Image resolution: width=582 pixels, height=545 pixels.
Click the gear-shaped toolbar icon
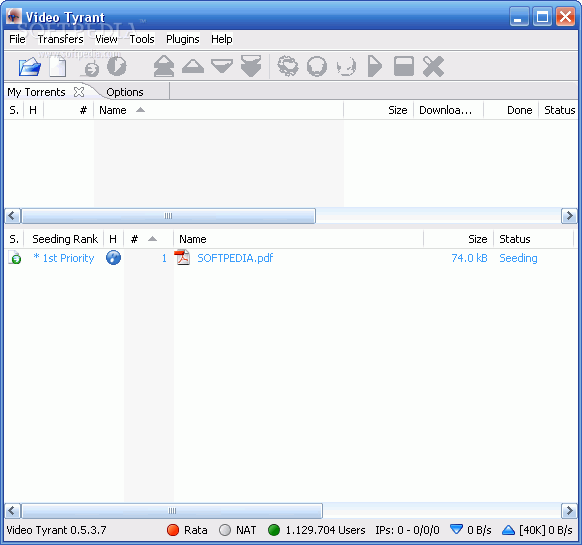pos(288,66)
